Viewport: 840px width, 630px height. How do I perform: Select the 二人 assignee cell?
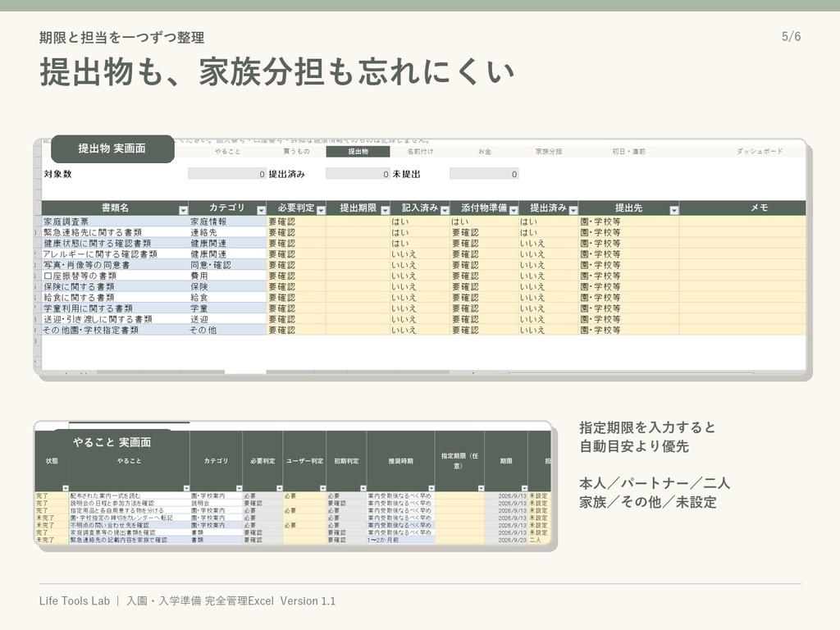click(539, 540)
